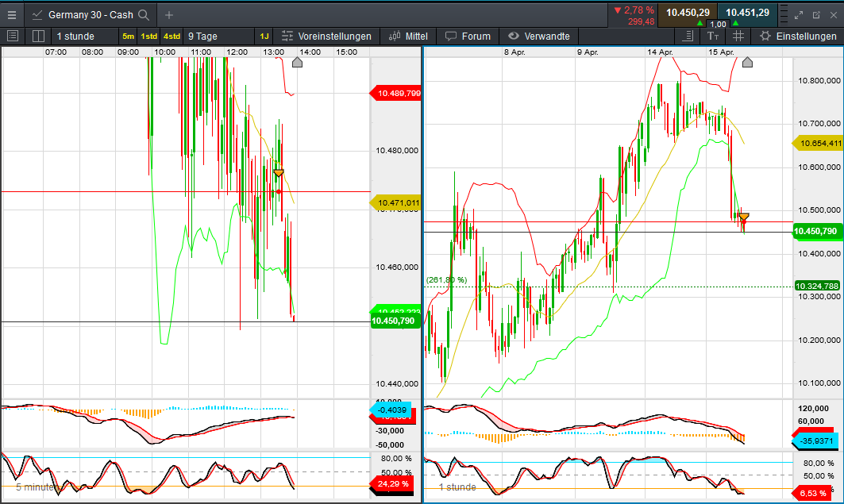
Task: Click the sell price 10.450,29 box
Action: (x=688, y=14)
